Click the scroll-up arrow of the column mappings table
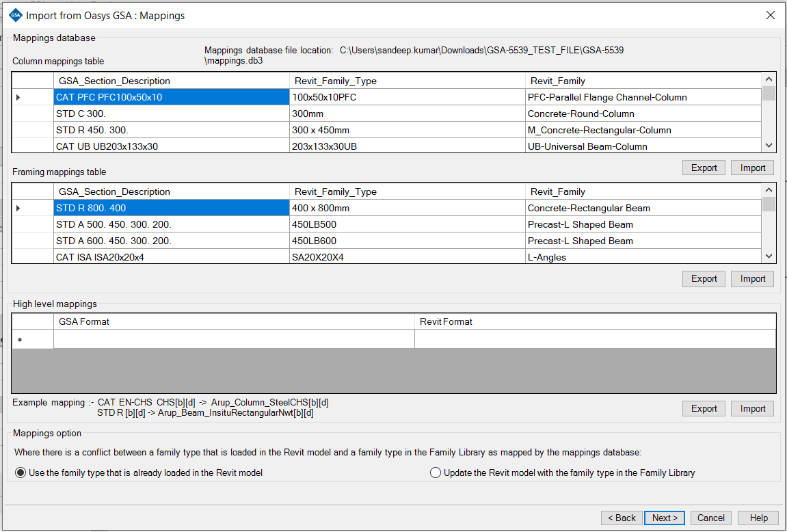The width and height of the screenshot is (787, 532). click(x=769, y=78)
